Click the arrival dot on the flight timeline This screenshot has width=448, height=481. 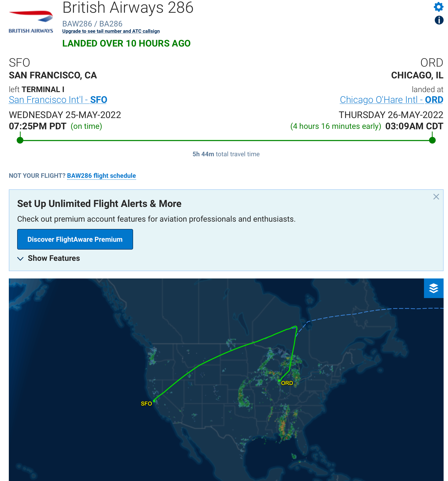pos(431,140)
